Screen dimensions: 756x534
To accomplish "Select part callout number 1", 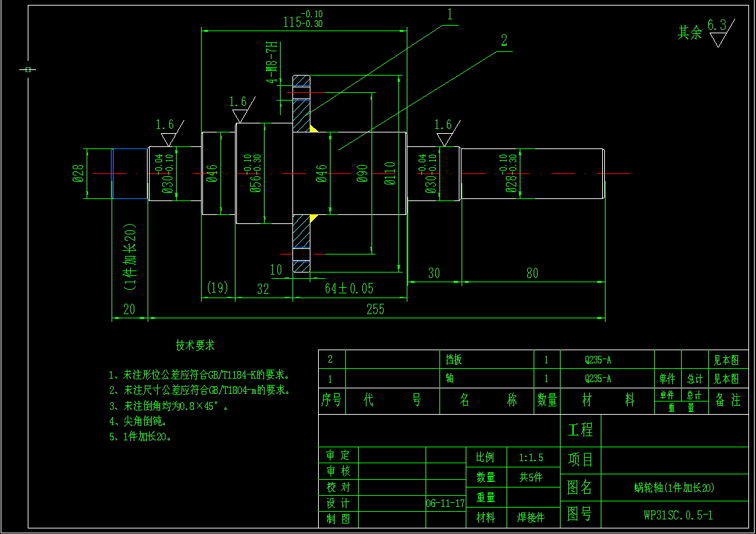I will [449, 14].
